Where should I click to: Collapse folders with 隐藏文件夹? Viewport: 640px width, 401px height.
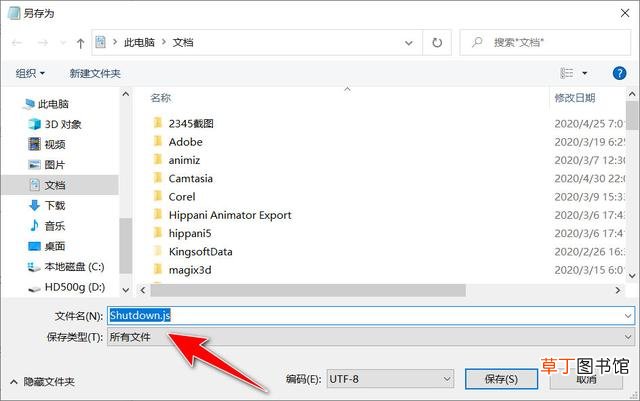pos(42,382)
